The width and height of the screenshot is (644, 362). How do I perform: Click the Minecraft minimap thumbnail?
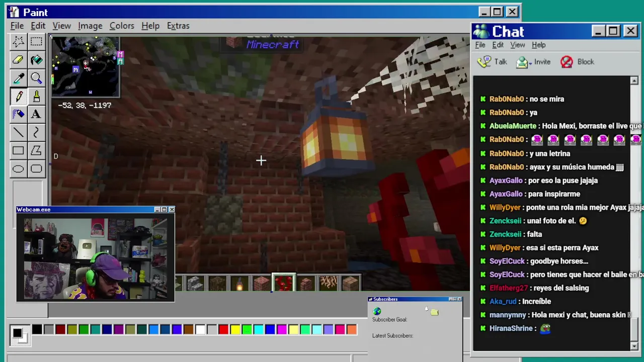[86, 66]
